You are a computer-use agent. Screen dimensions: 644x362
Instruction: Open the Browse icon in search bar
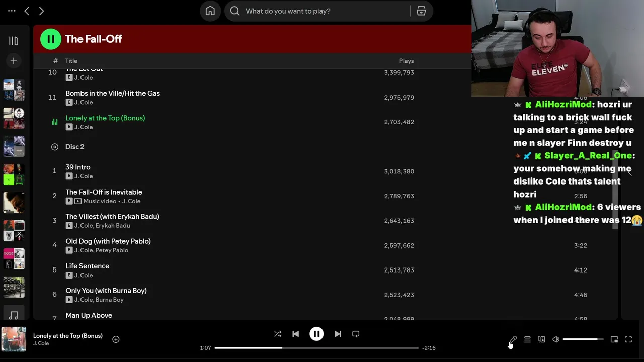coord(421,11)
